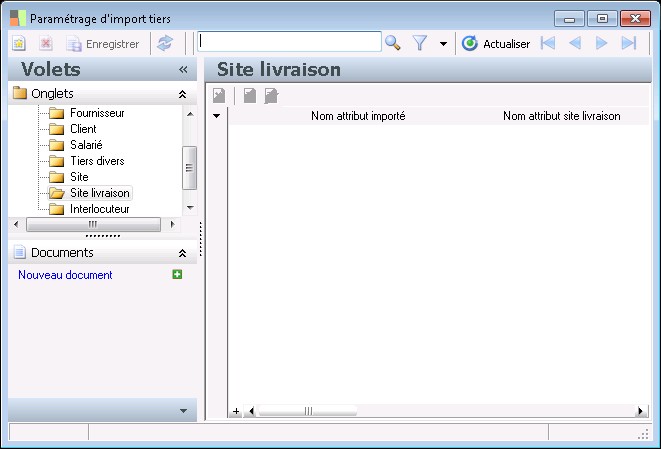Screen dimensions: 661x449
Task: Click the window resize grip corner
Action: coord(643,434)
